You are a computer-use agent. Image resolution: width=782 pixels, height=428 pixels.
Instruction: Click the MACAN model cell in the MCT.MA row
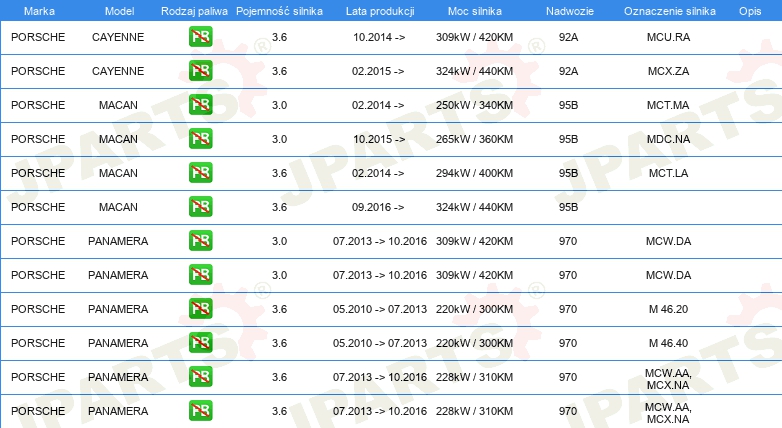coord(118,105)
